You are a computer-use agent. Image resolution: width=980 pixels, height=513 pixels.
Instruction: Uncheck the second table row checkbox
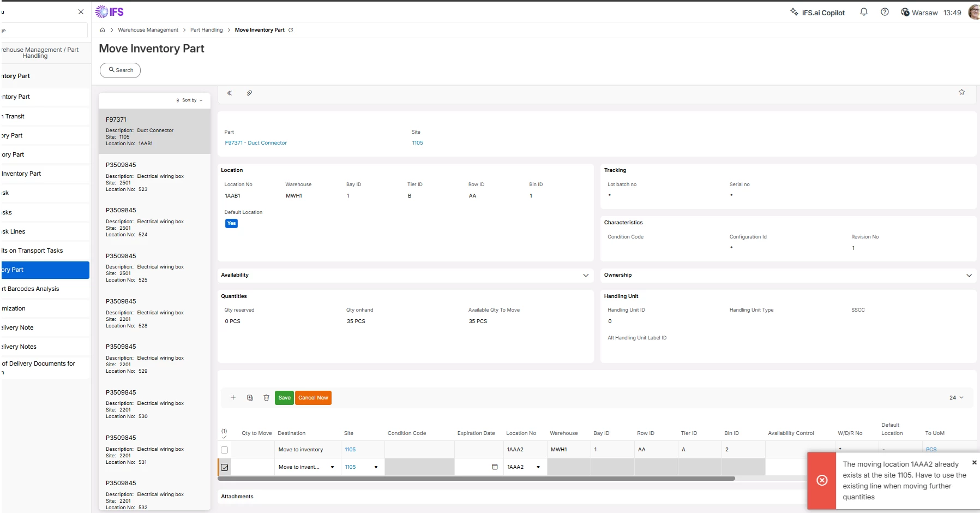point(224,467)
